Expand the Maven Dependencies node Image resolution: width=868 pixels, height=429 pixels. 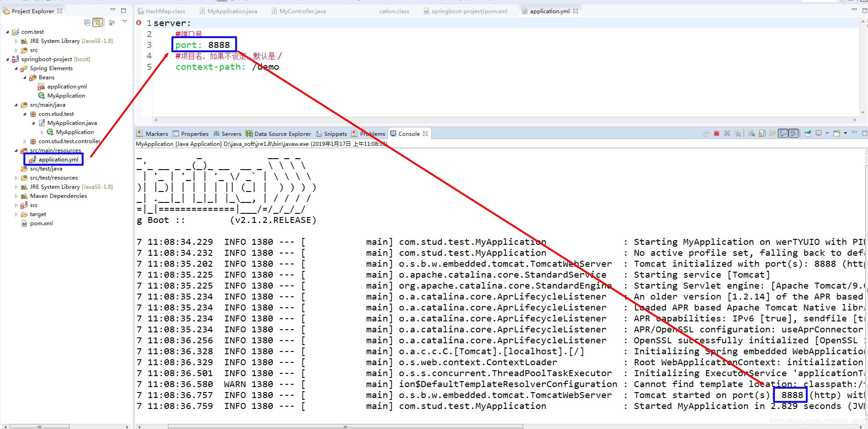click(x=16, y=196)
